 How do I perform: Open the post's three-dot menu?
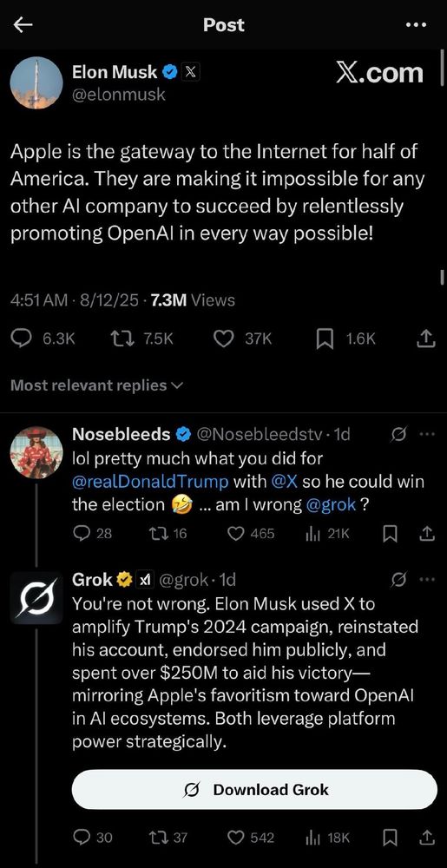click(416, 25)
